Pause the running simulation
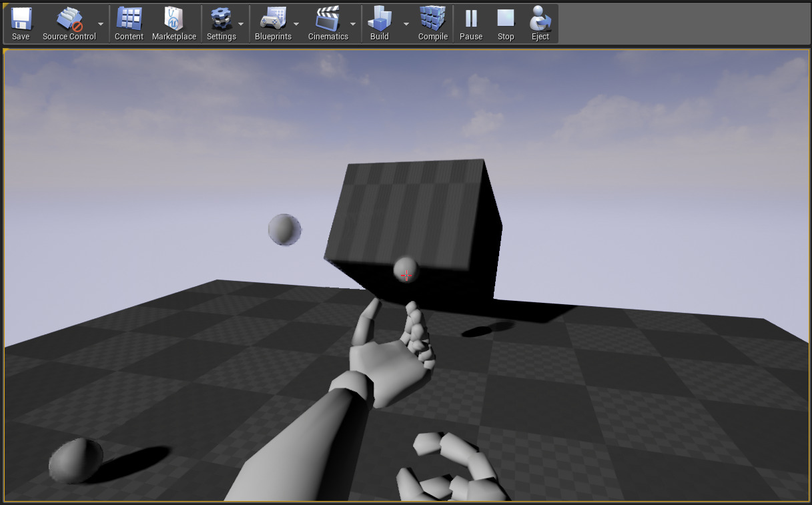The image size is (812, 505). click(471, 24)
